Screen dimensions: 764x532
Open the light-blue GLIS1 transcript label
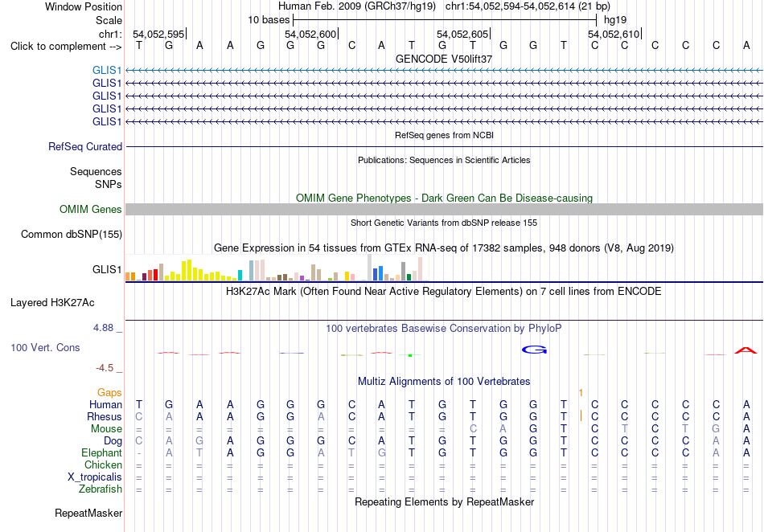pos(107,71)
